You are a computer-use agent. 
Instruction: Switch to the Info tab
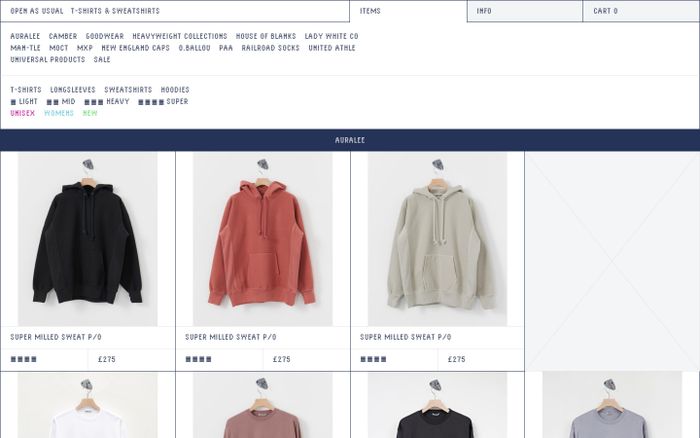pyautogui.click(x=525, y=11)
